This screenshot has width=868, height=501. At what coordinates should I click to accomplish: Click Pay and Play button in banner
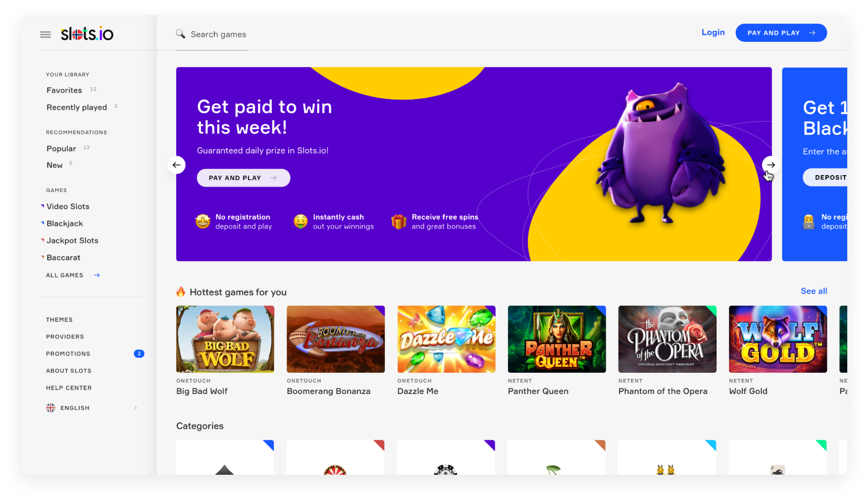click(x=244, y=178)
